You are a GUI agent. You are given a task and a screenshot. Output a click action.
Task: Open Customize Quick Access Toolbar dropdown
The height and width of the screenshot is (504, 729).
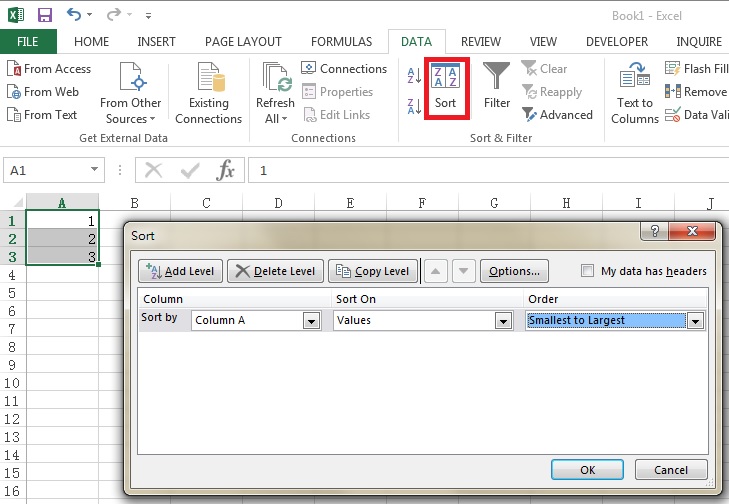pyautogui.click(x=148, y=15)
